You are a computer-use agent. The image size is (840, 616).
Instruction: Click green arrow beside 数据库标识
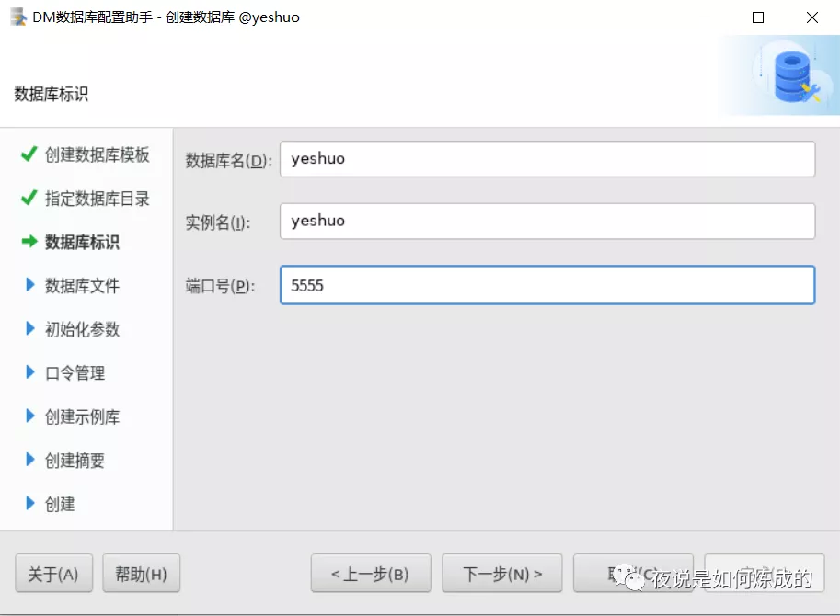pos(29,242)
